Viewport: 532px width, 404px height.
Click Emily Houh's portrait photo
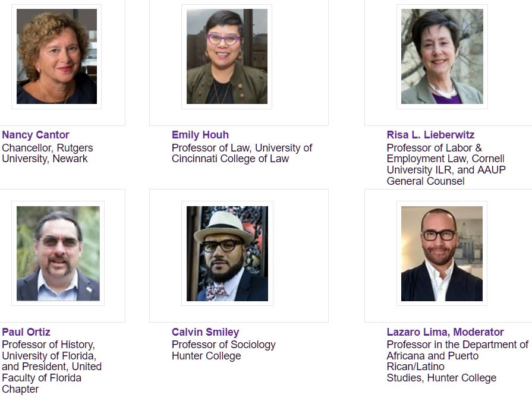(x=227, y=56)
